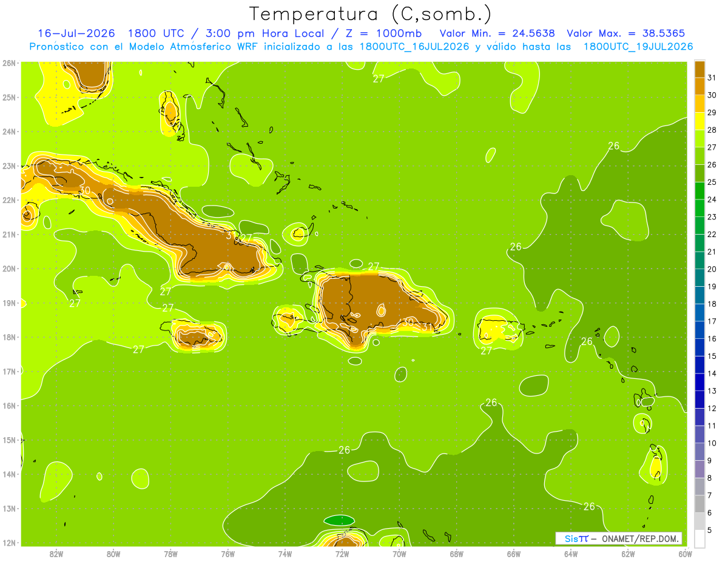Click the "82W" longitude axis label

(56, 554)
